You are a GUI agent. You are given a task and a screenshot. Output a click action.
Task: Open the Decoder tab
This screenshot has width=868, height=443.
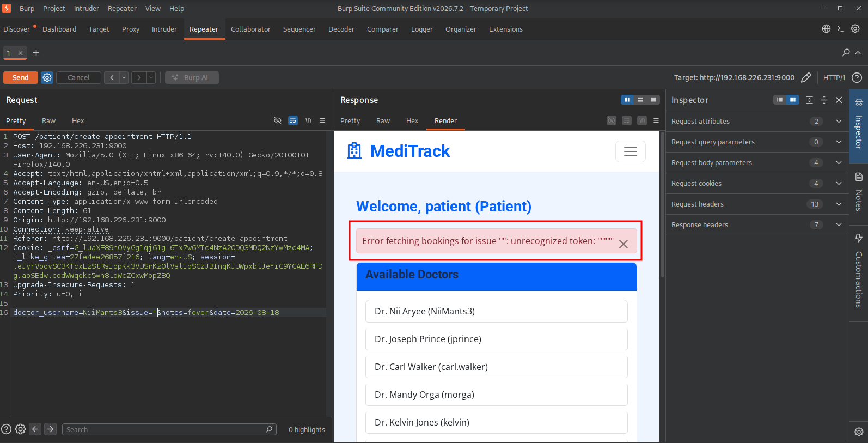tap(341, 29)
